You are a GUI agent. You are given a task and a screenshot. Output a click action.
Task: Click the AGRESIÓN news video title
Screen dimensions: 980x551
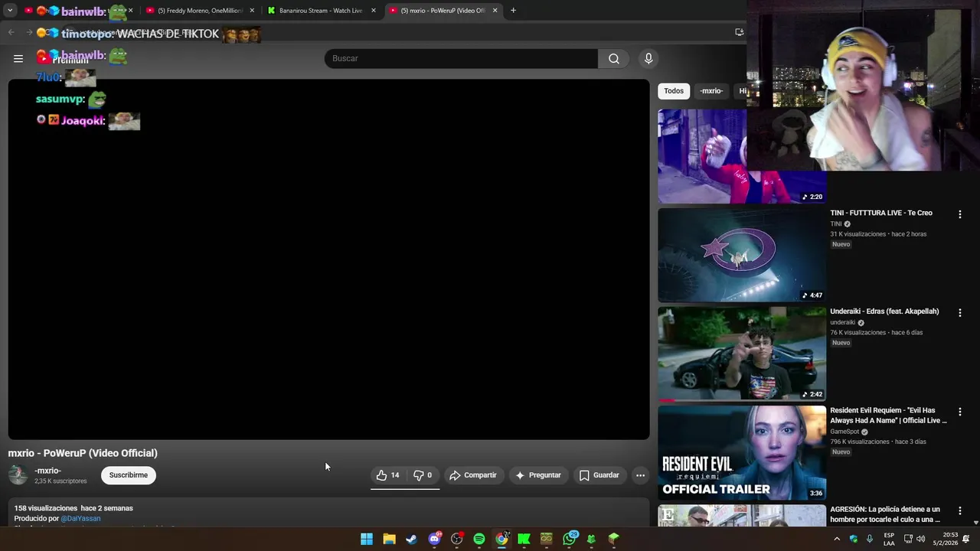(885, 514)
